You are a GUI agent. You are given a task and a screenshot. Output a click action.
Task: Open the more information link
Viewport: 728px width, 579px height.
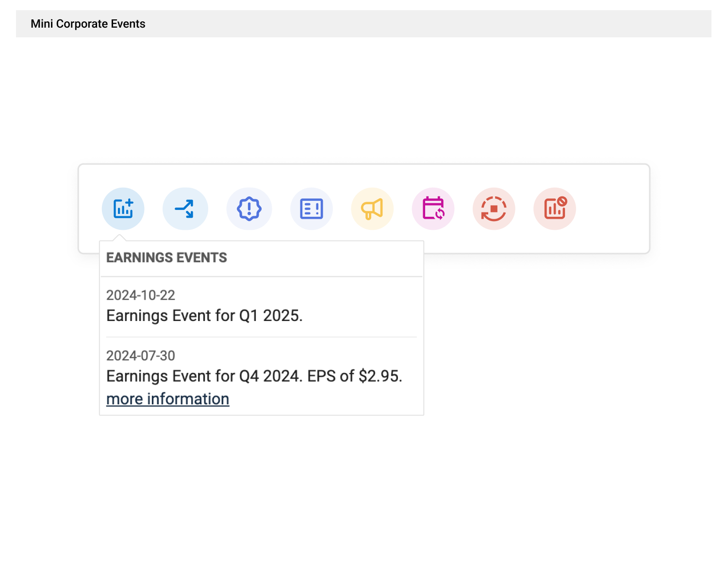(167, 399)
